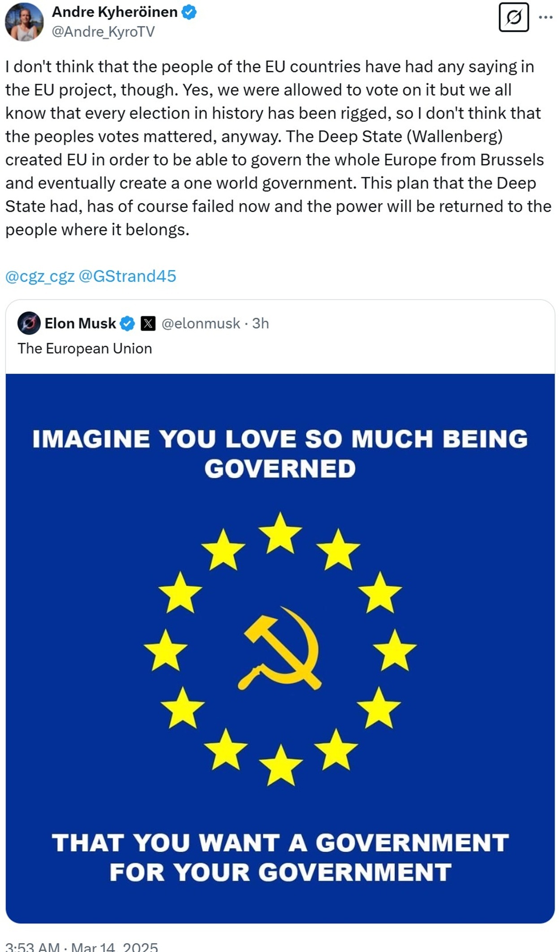Screen dimensions: 560x952
Task: Click the main tweet body text
Action: coord(278,148)
